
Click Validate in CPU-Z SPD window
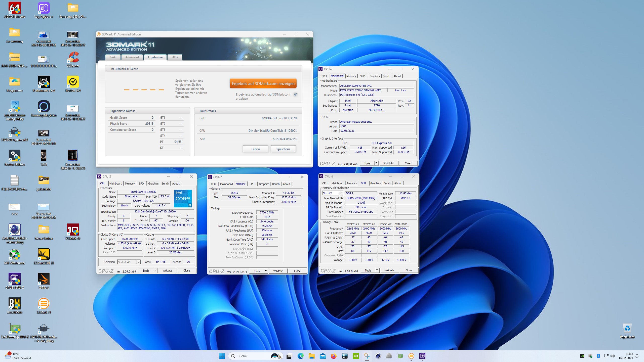point(389,270)
